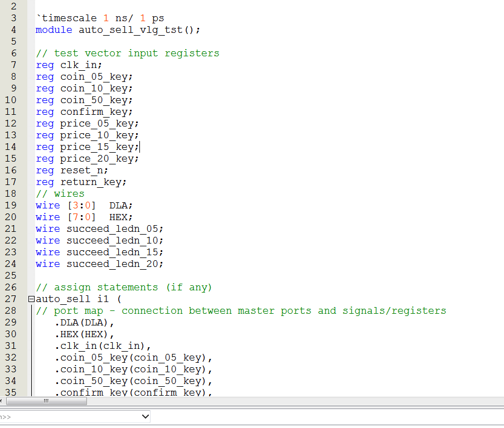This screenshot has height=428, width=504.
Task: Click 'succeed_ledn_15;' on line 23
Action: [115, 252]
